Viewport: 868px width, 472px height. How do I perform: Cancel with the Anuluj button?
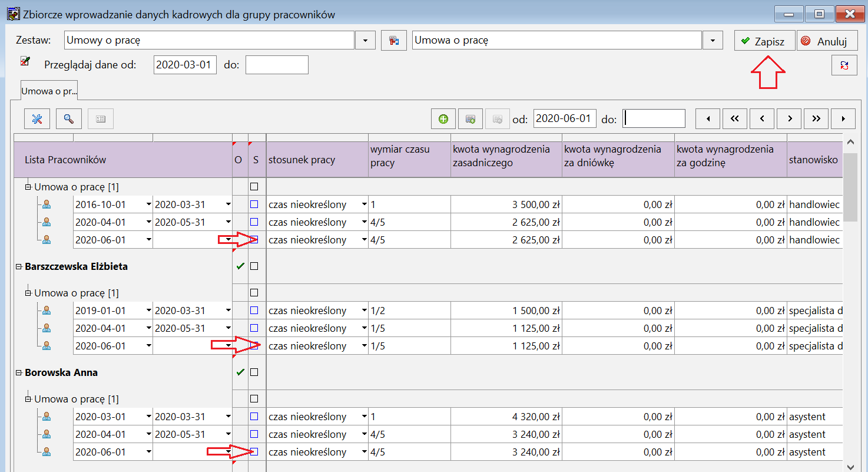coord(827,41)
